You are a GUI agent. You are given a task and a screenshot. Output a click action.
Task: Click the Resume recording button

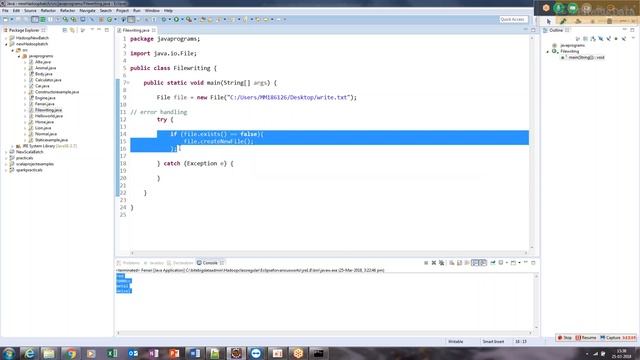click(586, 338)
